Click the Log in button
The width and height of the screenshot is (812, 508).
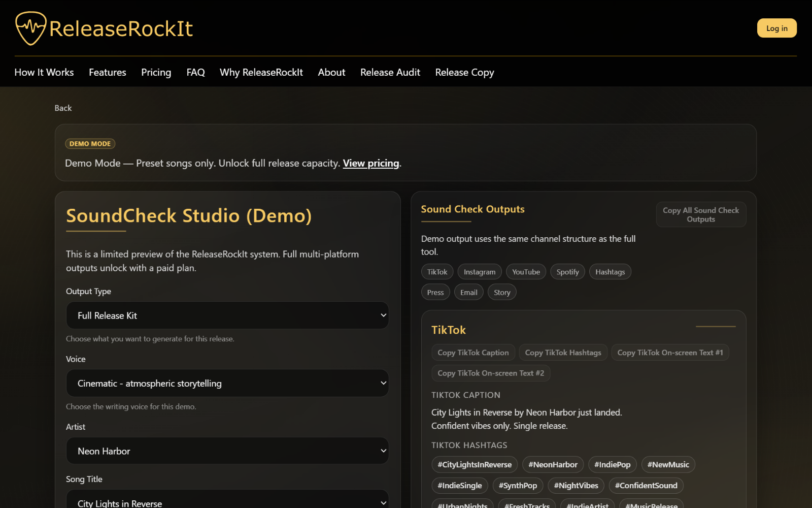click(776, 28)
